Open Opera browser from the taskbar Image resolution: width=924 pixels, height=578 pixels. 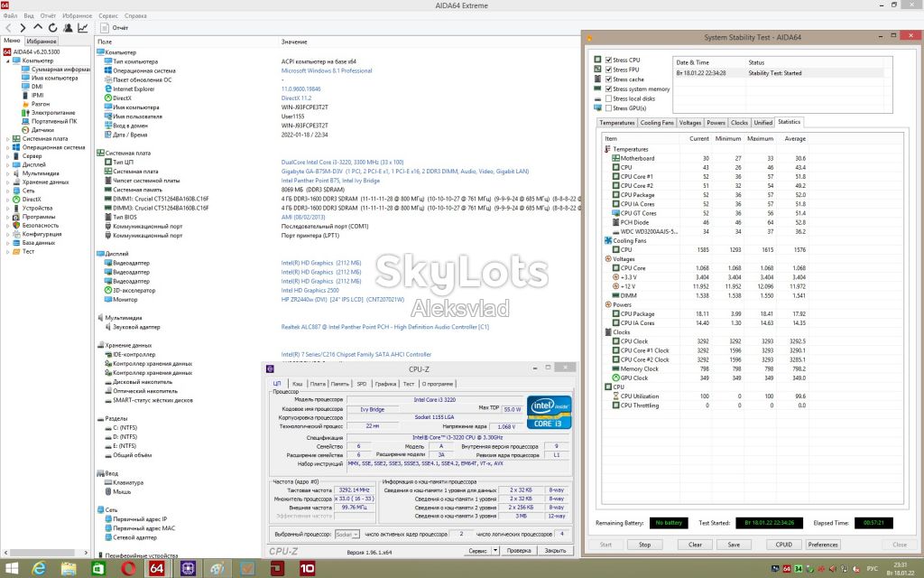pyautogui.click(x=128, y=569)
